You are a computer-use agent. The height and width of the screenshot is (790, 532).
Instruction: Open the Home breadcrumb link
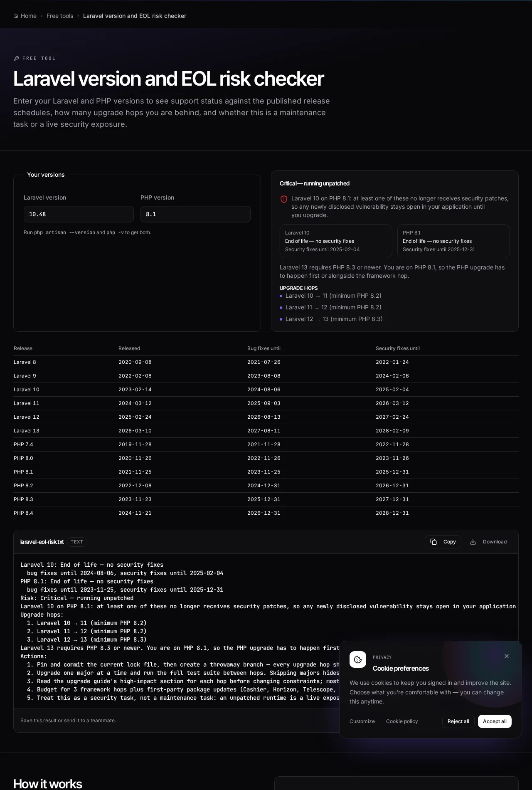click(x=25, y=16)
